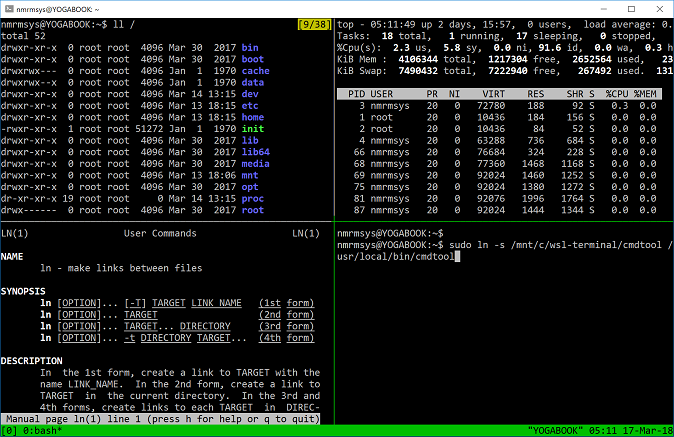Click the empty nmrmsys@YOGABOOK prompt line
Image resolution: width=674 pixels, height=437 pixels.
click(390, 233)
